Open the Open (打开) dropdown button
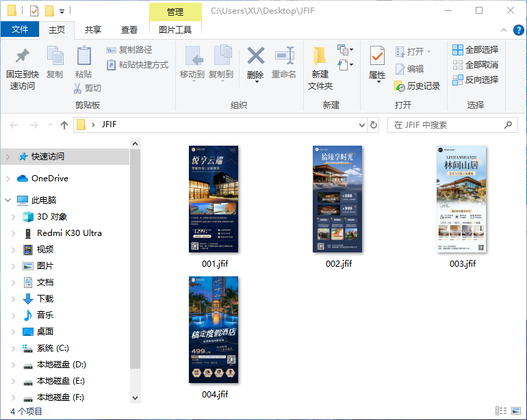The image size is (527, 420). pyautogui.click(x=413, y=51)
